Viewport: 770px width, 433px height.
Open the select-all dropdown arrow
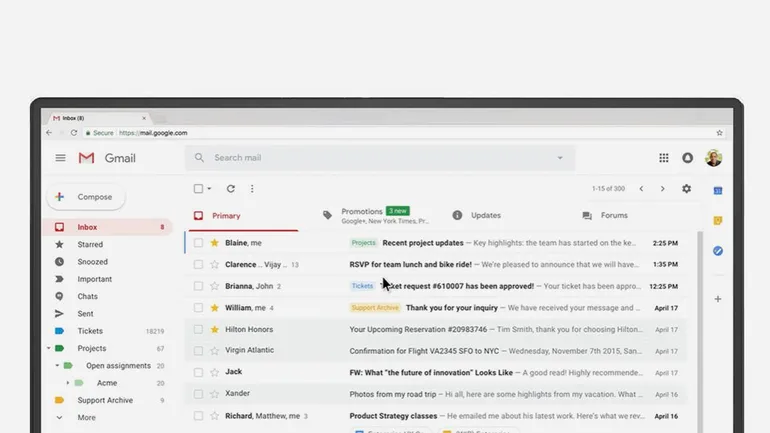[x=210, y=189]
